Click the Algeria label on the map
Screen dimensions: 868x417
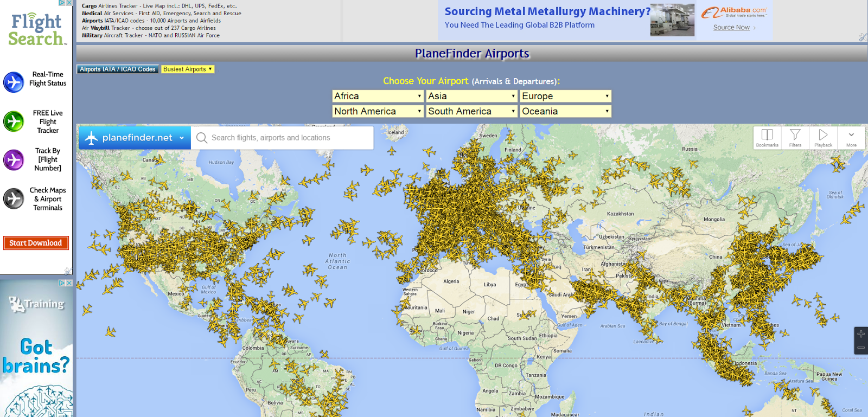click(x=451, y=281)
